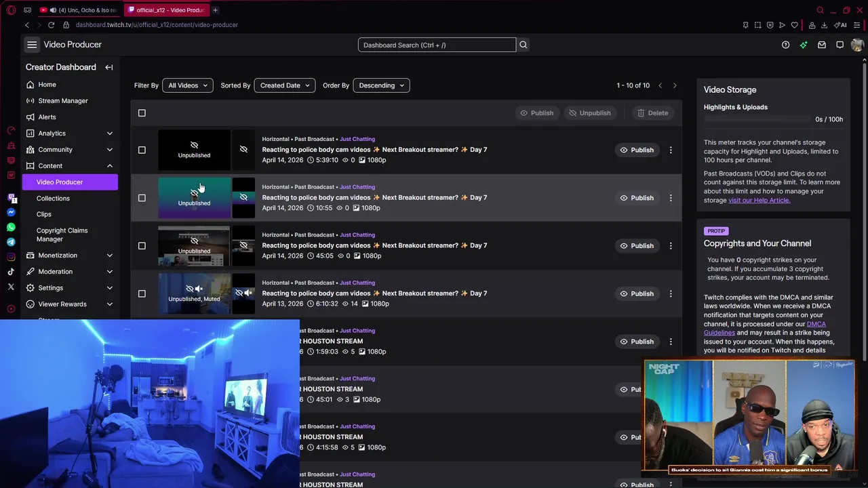Open WhatsApp in the Opera sidebar

(x=11, y=227)
